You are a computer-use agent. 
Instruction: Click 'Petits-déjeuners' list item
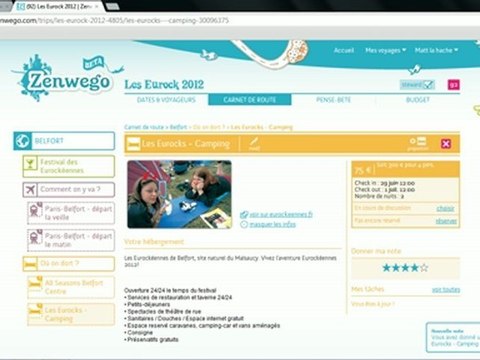pos(149,304)
